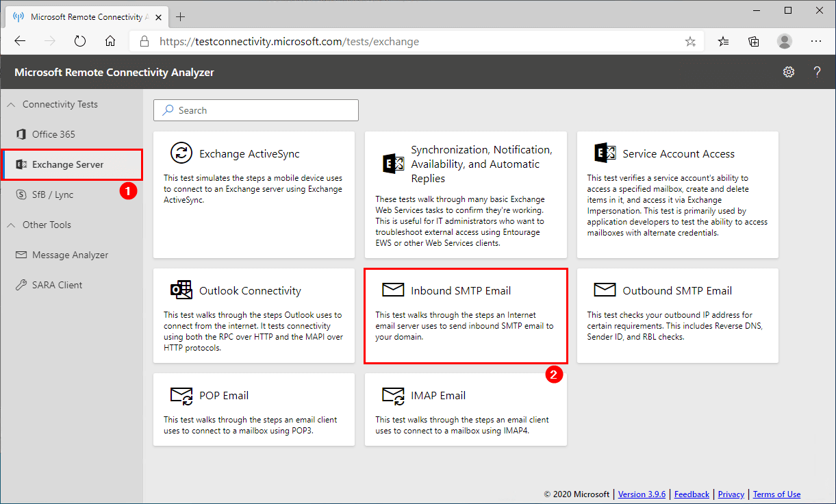This screenshot has width=836, height=504.
Task: Select the Outlook Connectivity test icon
Action: 181,290
